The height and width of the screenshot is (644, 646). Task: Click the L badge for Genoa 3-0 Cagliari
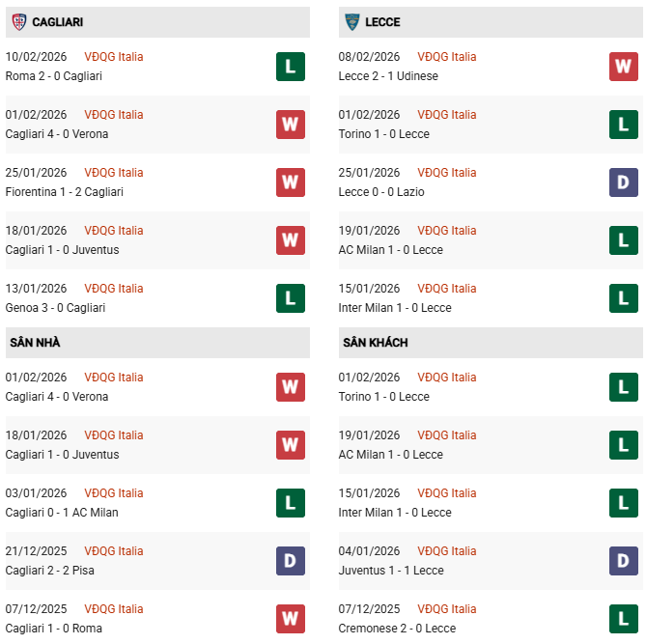pyautogui.click(x=291, y=298)
